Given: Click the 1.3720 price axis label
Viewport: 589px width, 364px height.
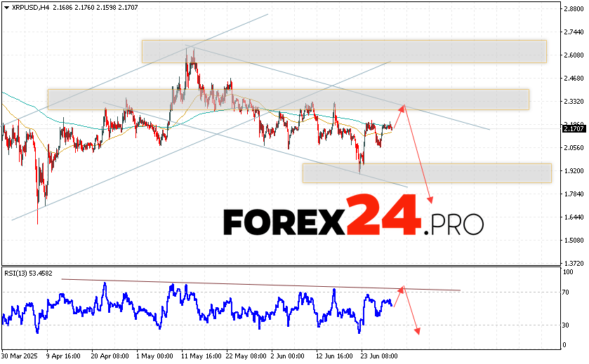Looking at the screenshot, I should click(x=574, y=262).
